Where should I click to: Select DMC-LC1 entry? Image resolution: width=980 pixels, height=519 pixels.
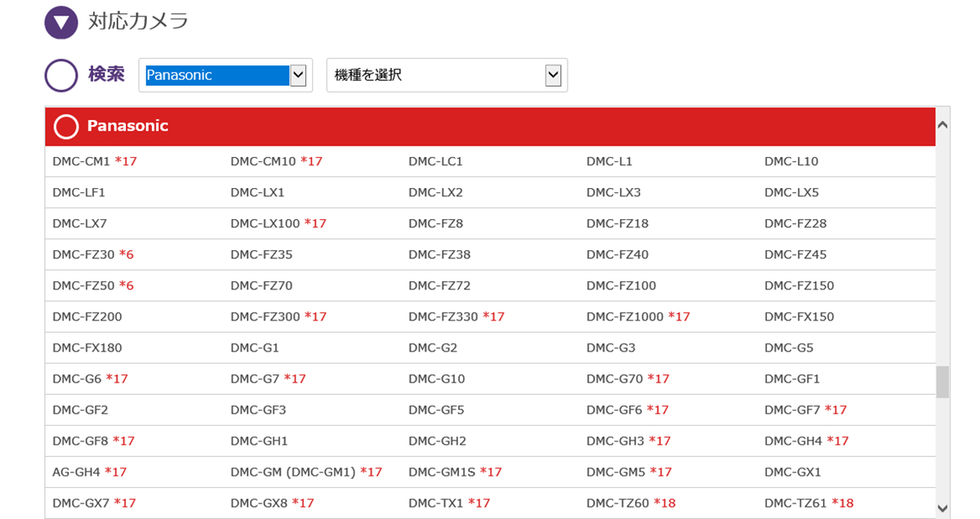tap(435, 162)
